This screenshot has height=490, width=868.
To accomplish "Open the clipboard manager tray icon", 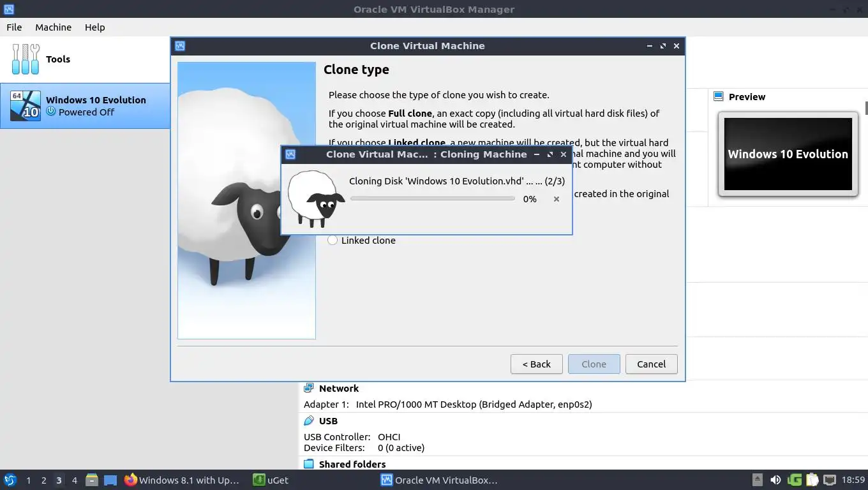I will coord(812,480).
